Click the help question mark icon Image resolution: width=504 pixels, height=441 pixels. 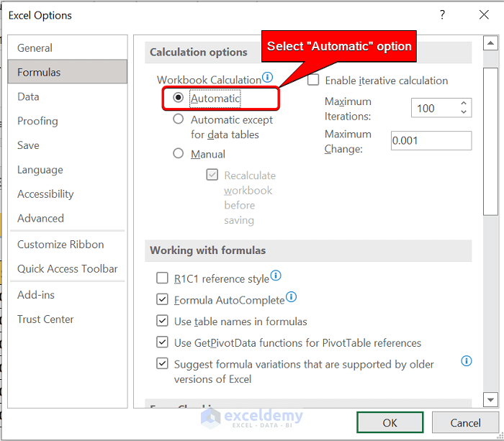443,15
